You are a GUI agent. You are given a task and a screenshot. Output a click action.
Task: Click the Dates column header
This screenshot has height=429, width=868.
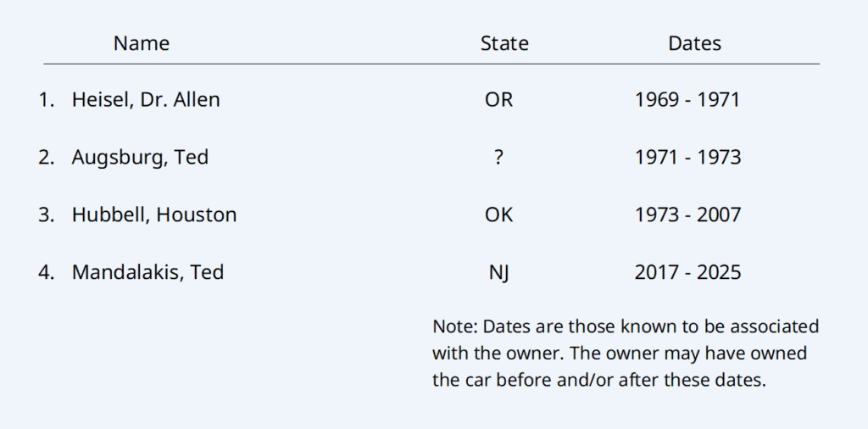(x=694, y=43)
